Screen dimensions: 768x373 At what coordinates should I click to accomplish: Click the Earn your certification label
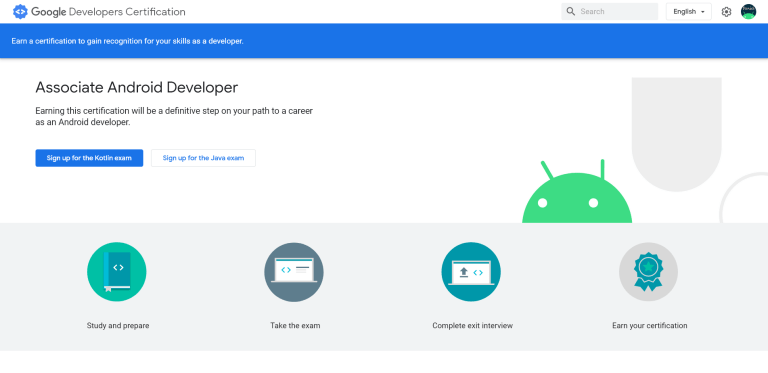650,326
